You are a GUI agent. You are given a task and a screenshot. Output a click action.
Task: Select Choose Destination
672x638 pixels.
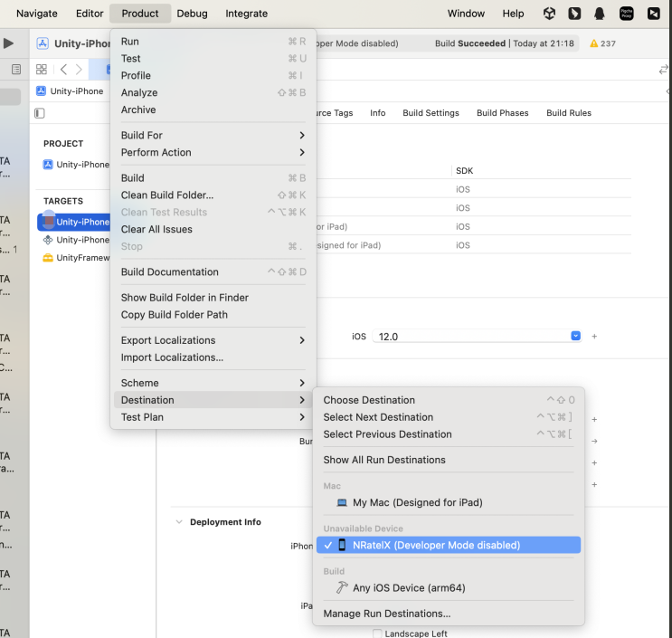(x=449, y=400)
